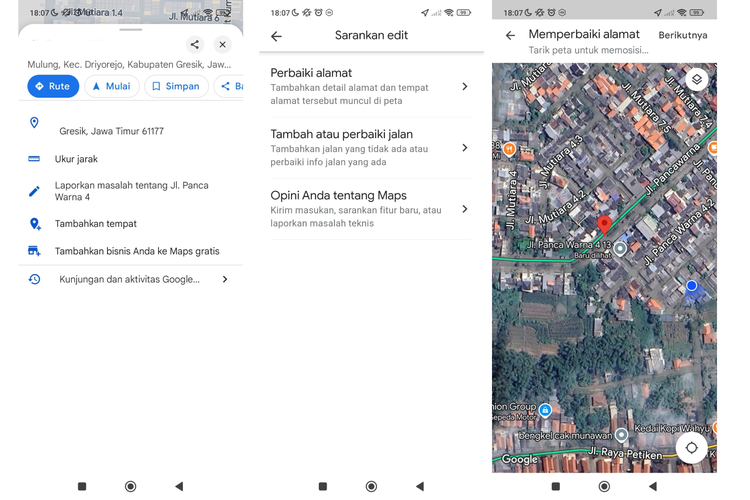Tap the storefront add business icon
The width and height of the screenshot is (750, 500).
(34, 251)
